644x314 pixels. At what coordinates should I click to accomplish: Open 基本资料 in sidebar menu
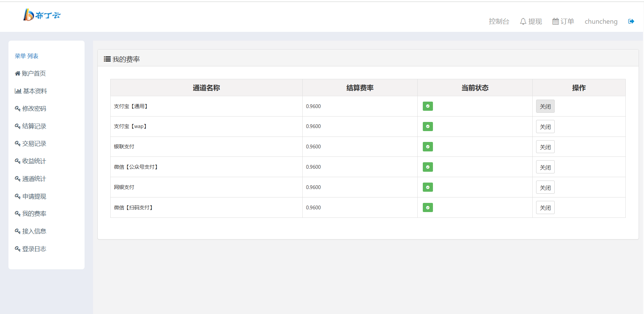pyautogui.click(x=31, y=91)
